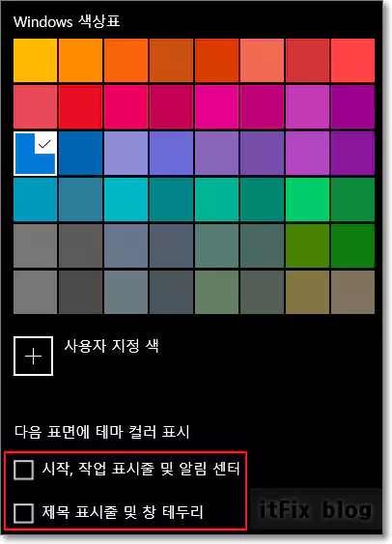This screenshot has height=544, width=392.
Task: Select the olive meadow green swatch
Action: [307, 246]
